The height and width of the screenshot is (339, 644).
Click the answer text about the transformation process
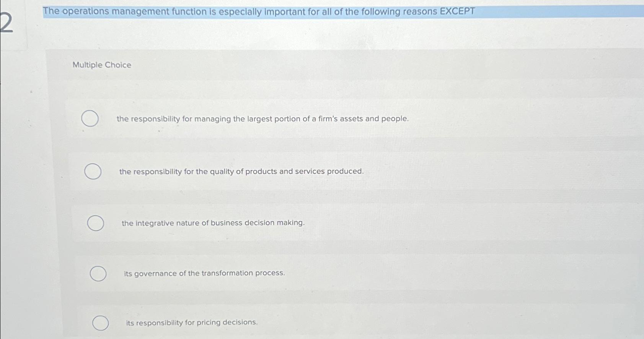point(204,273)
